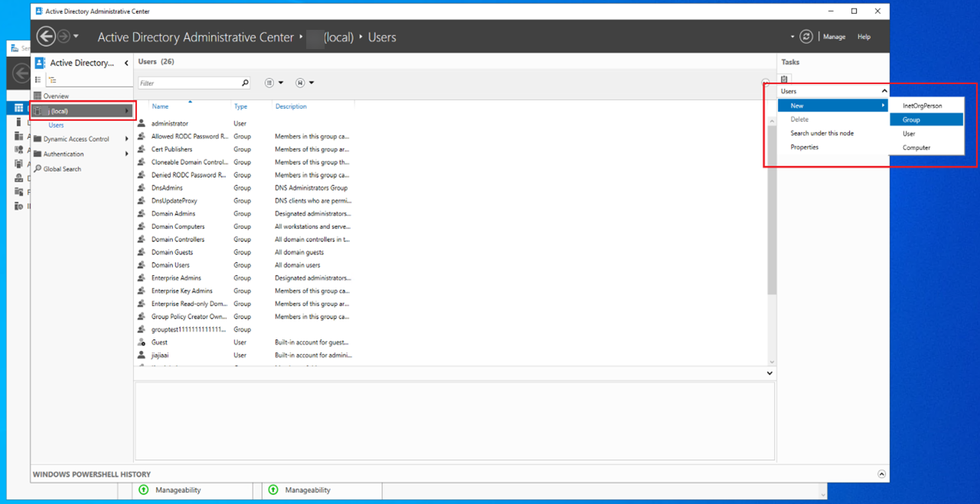Image resolution: width=980 pixels, height=504 pixels.
Task: Click the filter search magnifier icon
Action: 244,82
